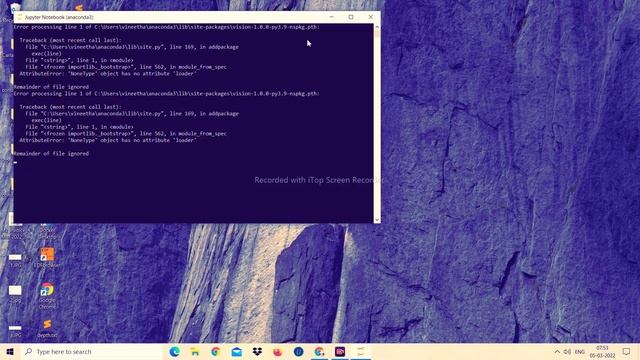The width and height of the screenshot is (640, 360).
Task: Close the Jupyter Notebook console window
Action: click(x=371, y=17)
